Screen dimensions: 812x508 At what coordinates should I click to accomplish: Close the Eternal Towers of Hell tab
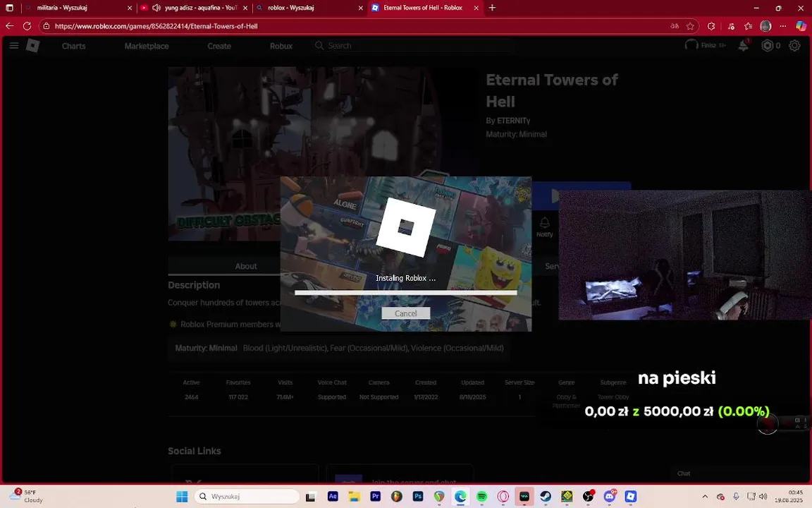(x=476, y=8)
